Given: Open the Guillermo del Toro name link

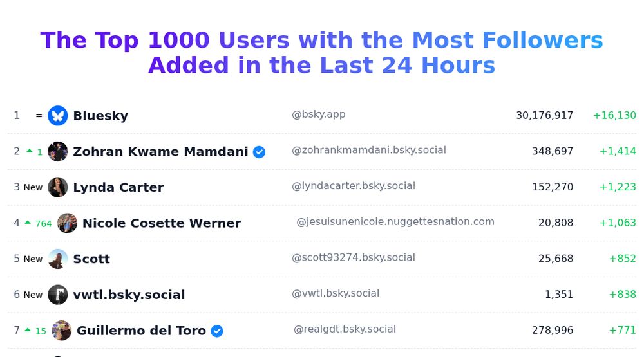Looking at the screenshot, I should pyautogui.click(x=141, y=331).
